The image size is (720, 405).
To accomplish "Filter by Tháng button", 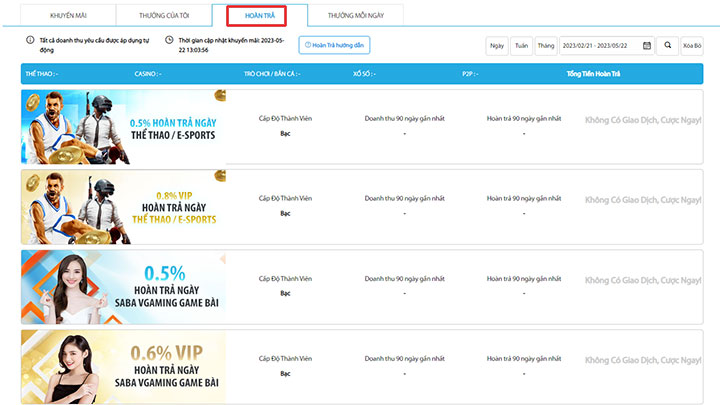I will 546,45.
